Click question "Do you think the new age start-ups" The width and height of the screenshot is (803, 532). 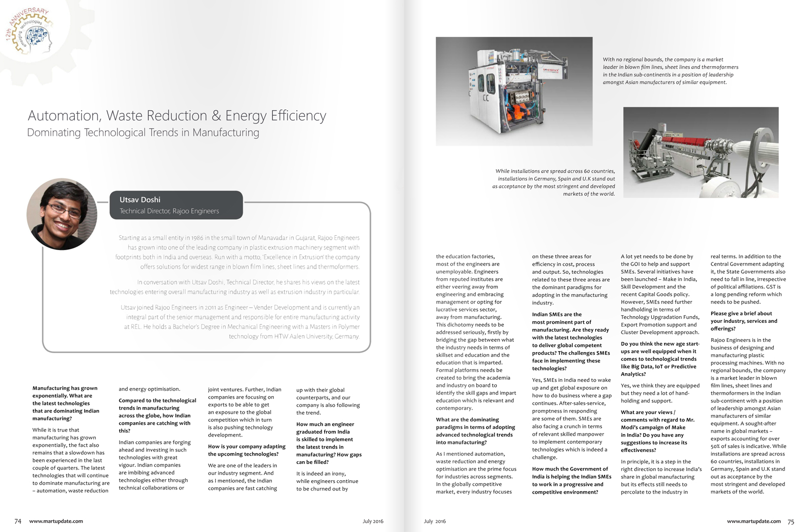pyautogui.click(x=660, y=359)
